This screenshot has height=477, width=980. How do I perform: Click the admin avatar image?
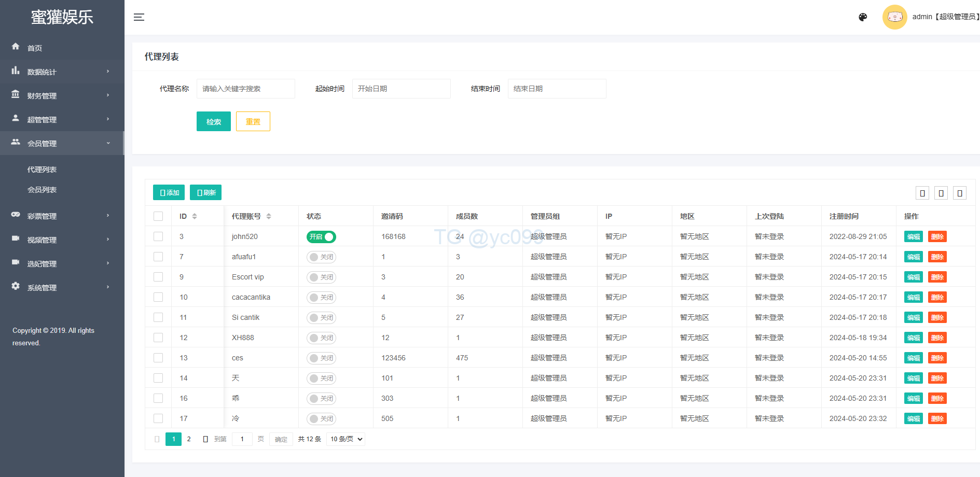894,17
